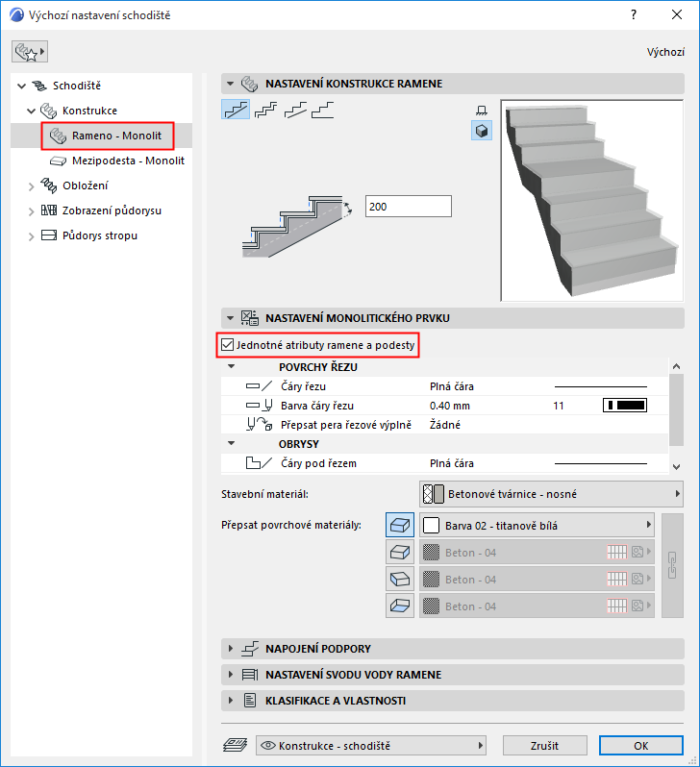The width and height of the screenshot is (700, 767).
Task: Click the scroll up arrow of attributes list
Action: point(677,366)
